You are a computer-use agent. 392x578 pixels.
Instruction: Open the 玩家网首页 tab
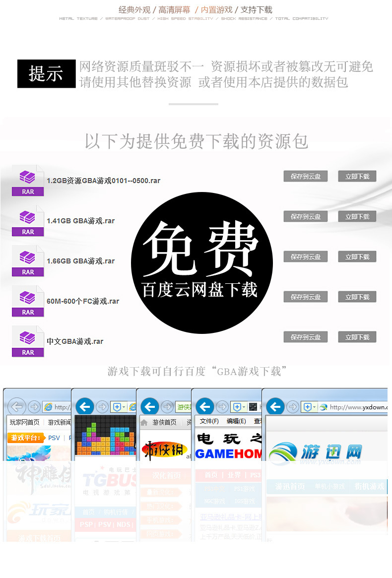(x=25, y=422)
